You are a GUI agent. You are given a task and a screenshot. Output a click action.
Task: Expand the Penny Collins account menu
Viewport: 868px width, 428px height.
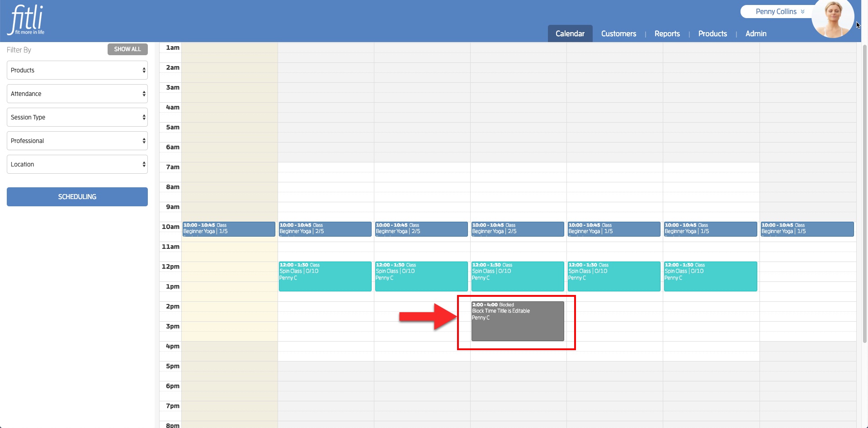(779, 12)
